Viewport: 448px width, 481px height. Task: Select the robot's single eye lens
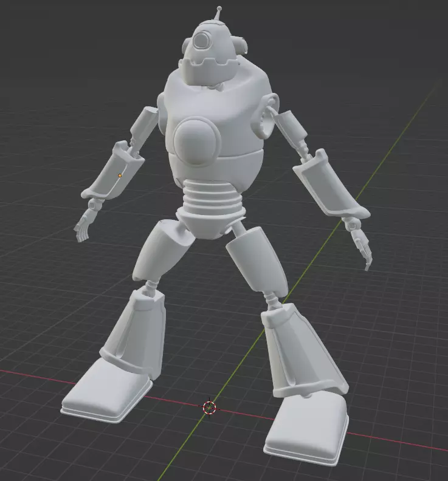click(201, 40)
